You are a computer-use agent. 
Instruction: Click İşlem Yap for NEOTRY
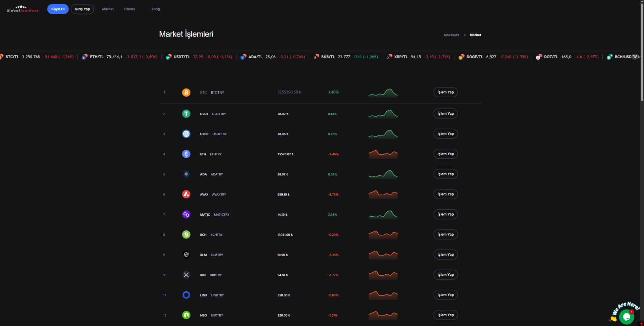(x=445, y=315)
